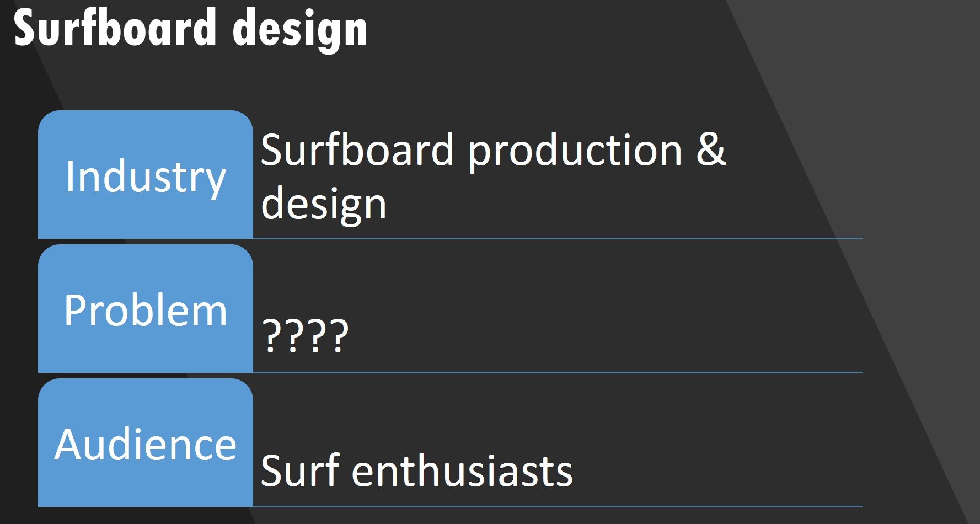
Task: Select the Problem blue label box
Action: (x=145, y=309)
